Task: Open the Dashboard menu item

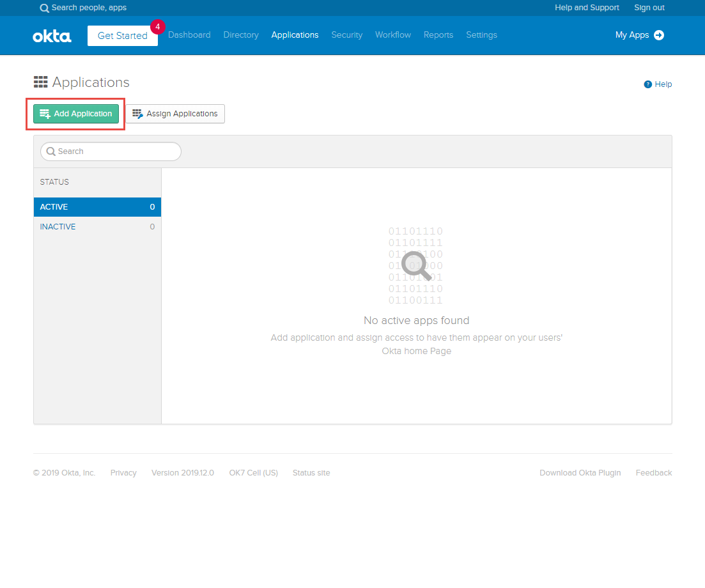Action: point(189,35)
